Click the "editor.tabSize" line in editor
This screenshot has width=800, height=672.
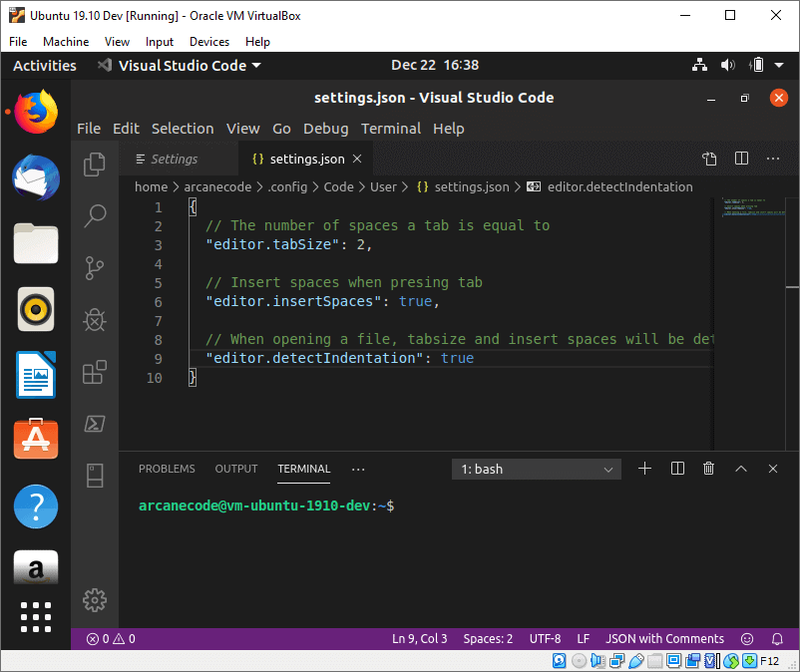click(288, 244)
